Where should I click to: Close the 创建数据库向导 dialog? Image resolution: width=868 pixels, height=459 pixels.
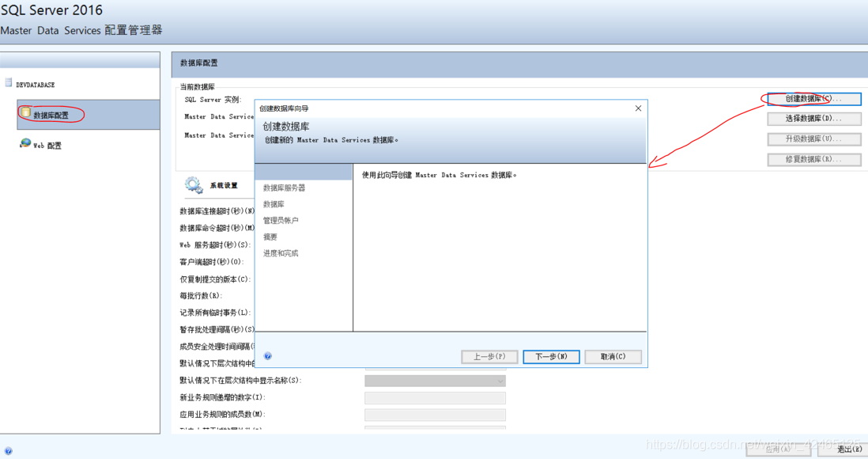pos(638,108)
